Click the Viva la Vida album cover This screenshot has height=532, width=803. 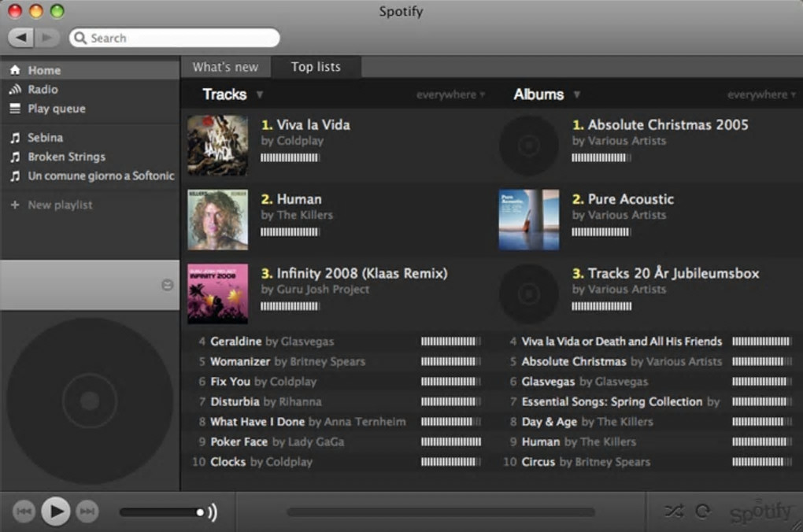coord(217,146)
